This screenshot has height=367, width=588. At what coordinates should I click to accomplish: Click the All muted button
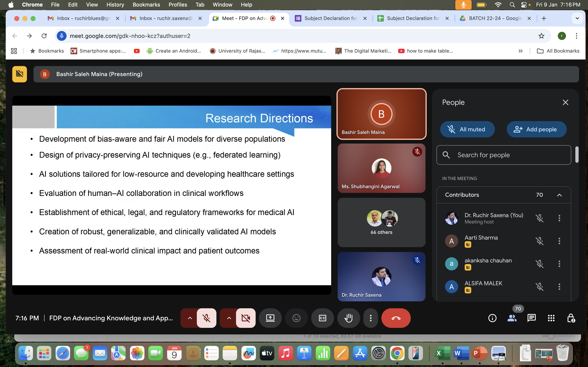pos(467,129)
